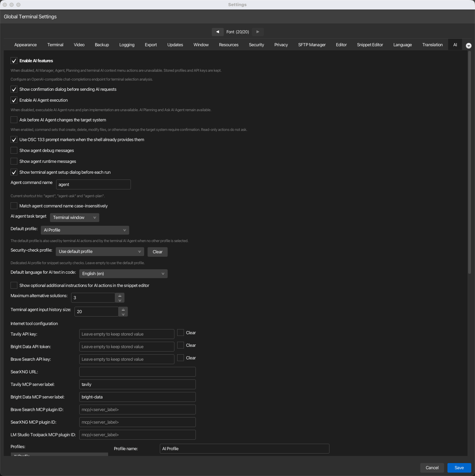The height and width of the screenshot is (476, 475).
Task: Switch to the Resources tab
Action: (229, 45)
